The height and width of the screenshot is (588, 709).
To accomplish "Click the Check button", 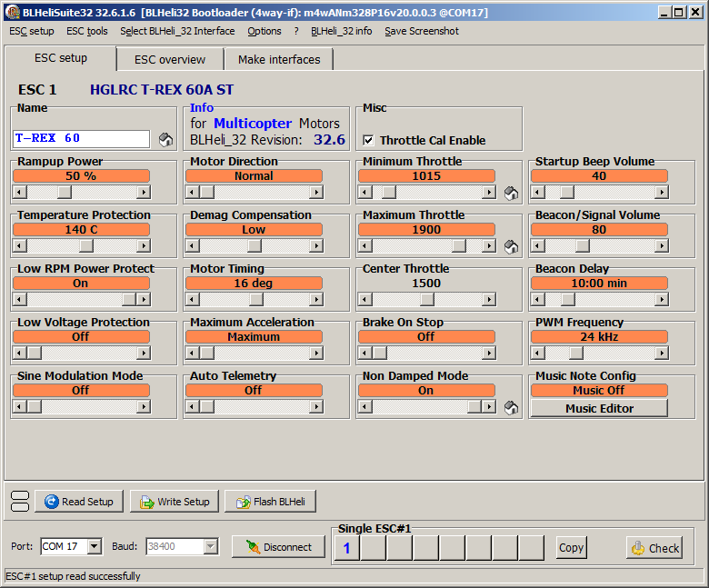I will point(654,548).
